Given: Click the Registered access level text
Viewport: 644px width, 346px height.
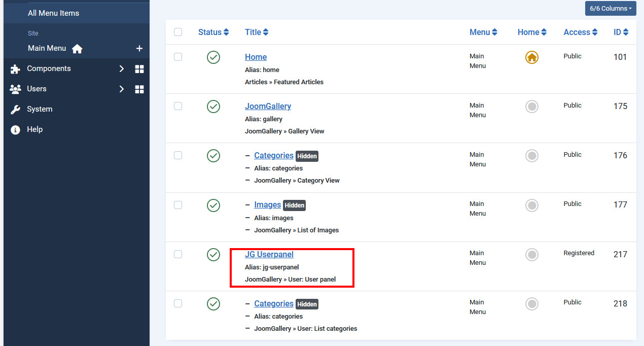Looking at the screenshot, I should pyautogui.click(x=579, y=253).
